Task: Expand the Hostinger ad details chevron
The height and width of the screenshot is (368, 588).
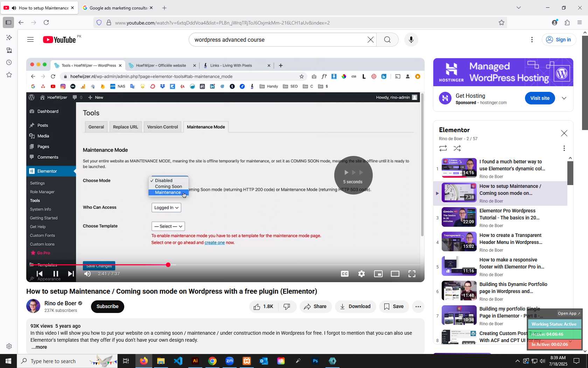Action: point(564,98)
